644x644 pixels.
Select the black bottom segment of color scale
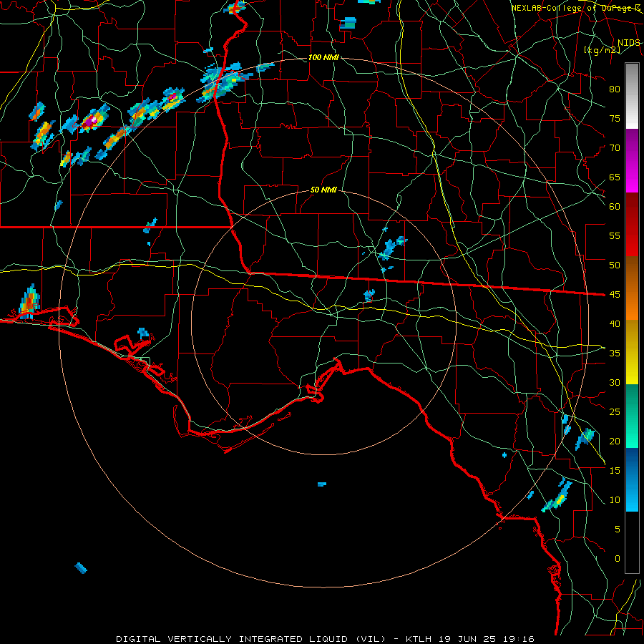point(632,542)
